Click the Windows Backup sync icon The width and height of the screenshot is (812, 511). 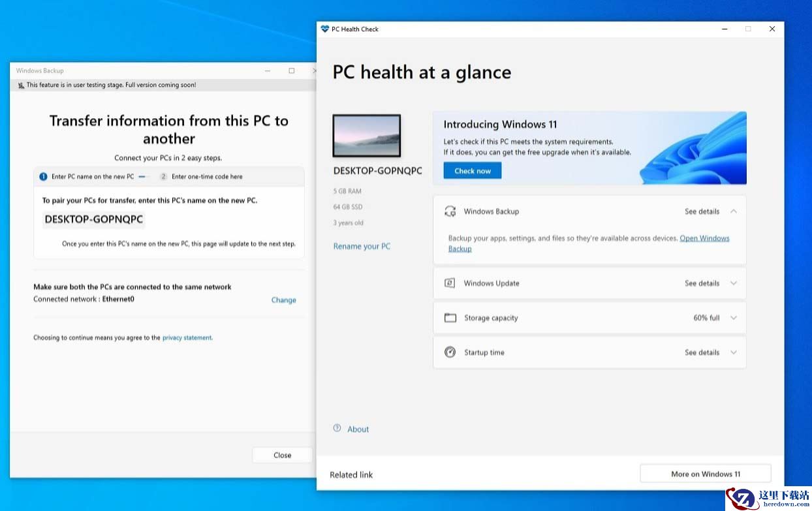450,211
